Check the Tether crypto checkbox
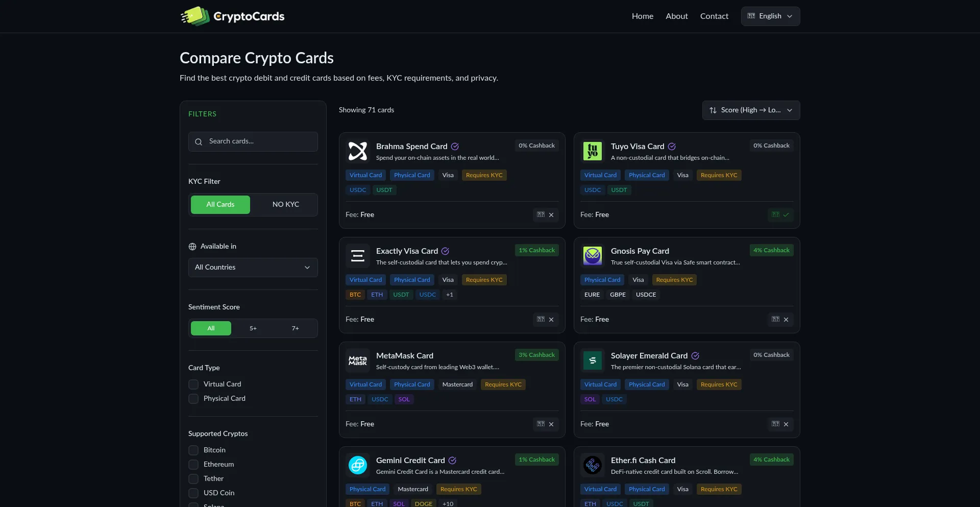The width and height of the screenshot is (980, 507). point(193,479)
